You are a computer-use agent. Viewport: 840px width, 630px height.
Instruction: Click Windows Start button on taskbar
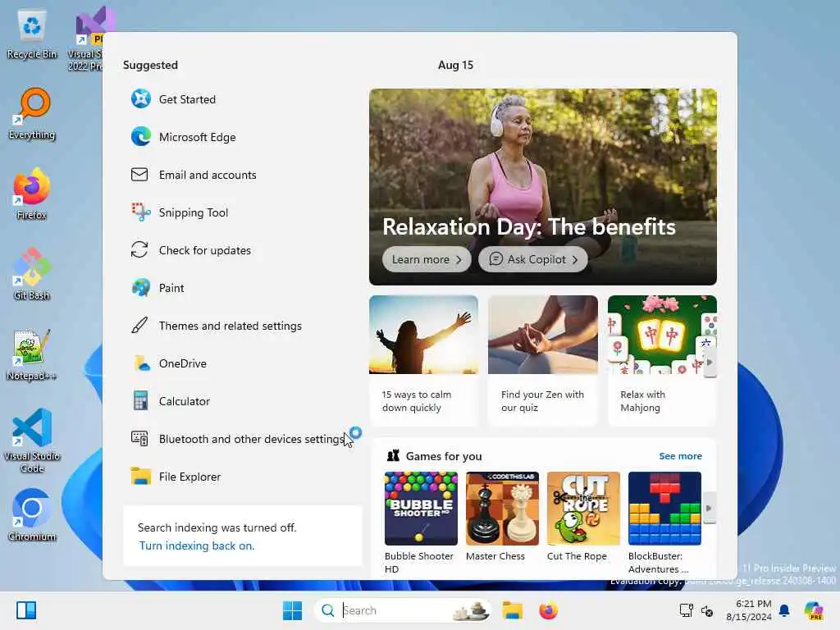(292, 610)
